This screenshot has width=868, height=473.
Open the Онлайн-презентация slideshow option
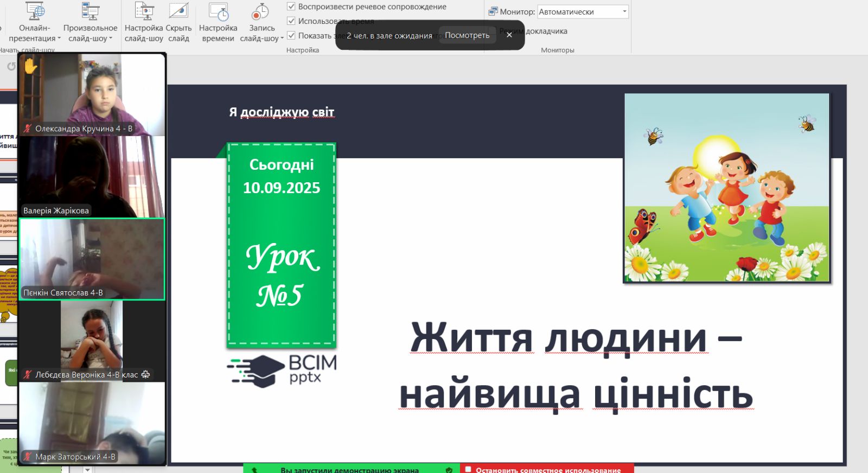tap(35, 22)
